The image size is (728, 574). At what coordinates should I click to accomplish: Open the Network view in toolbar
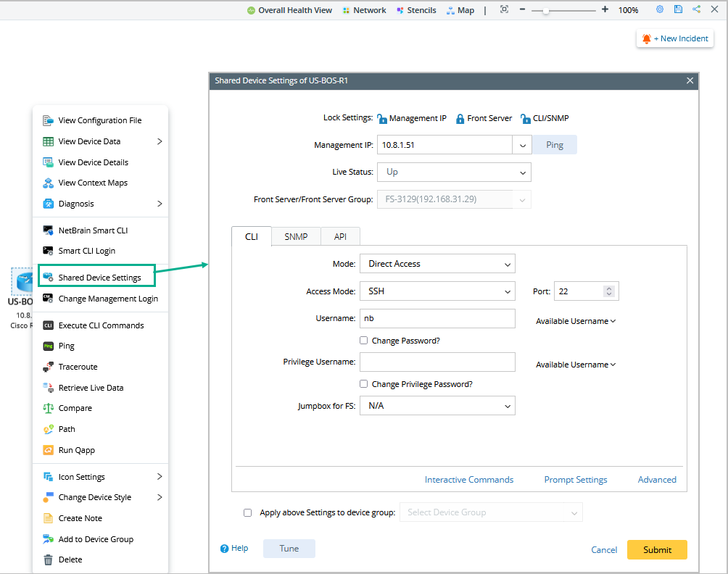click(365, 10)
